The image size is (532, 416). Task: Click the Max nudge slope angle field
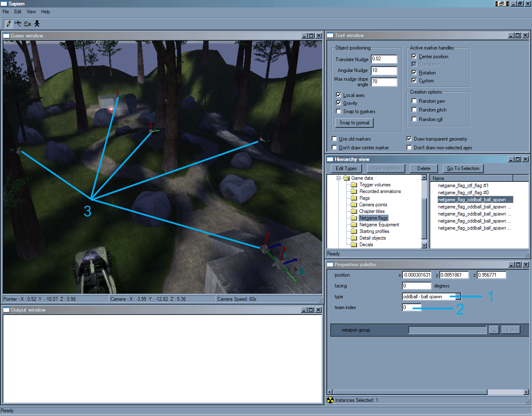click(384, 82)
